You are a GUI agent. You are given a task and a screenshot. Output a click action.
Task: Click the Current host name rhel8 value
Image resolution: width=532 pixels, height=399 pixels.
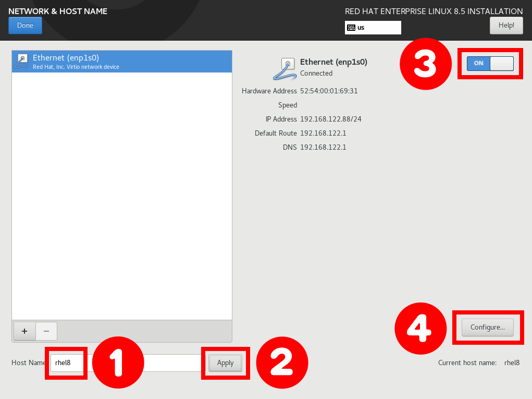tap(512, 362)
